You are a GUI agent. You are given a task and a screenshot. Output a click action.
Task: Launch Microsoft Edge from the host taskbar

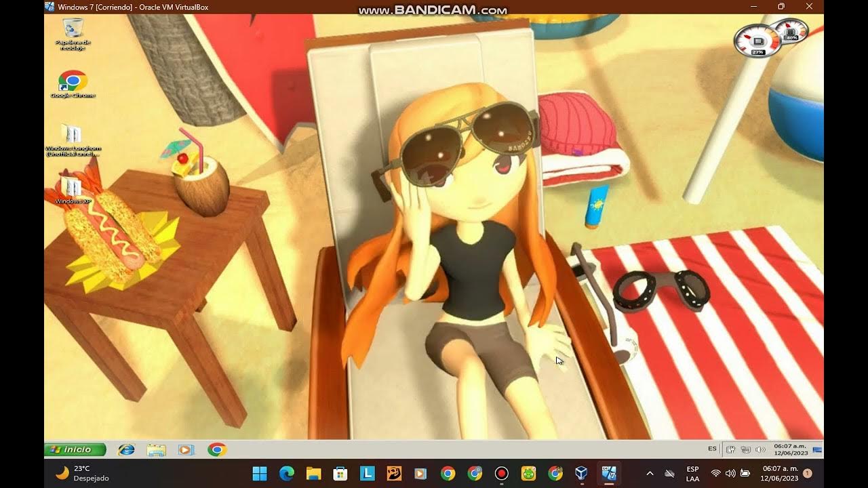pyautogui.click(x=287, y=473)
